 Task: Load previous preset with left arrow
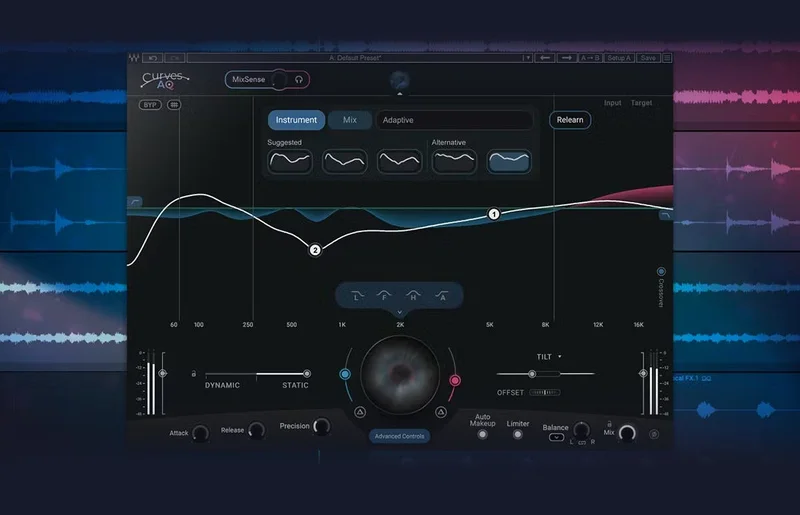tap(545, 58)
